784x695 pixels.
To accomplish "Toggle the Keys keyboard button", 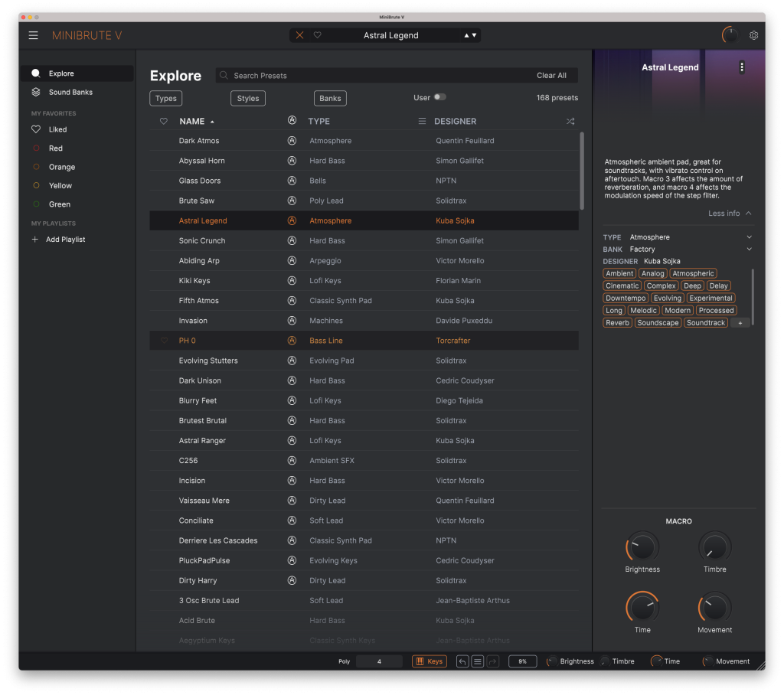I will [429, 661].
